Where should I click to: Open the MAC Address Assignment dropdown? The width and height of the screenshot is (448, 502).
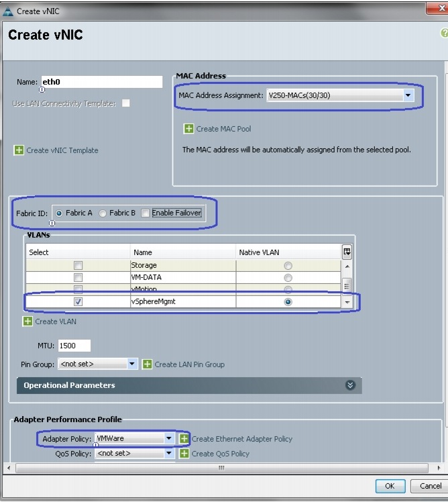pyautogui.click(x=408, y=95)
